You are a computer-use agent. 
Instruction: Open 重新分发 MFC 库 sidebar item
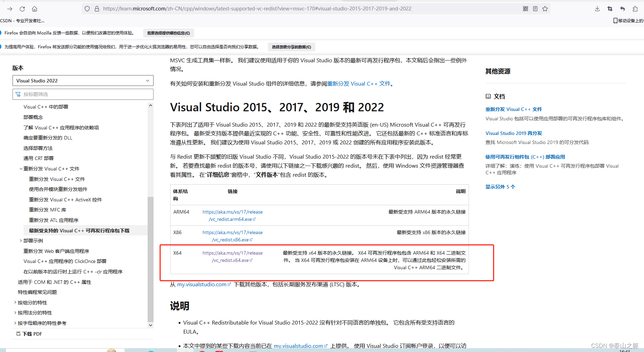(x=48, y=210)
